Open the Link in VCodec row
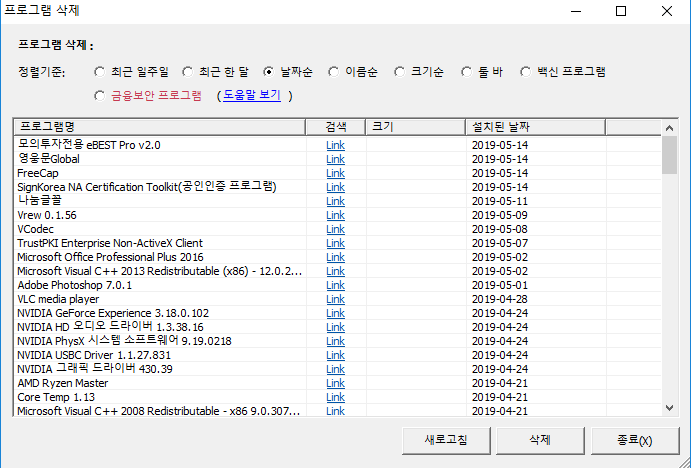691x468 pixels. point(335,229)
